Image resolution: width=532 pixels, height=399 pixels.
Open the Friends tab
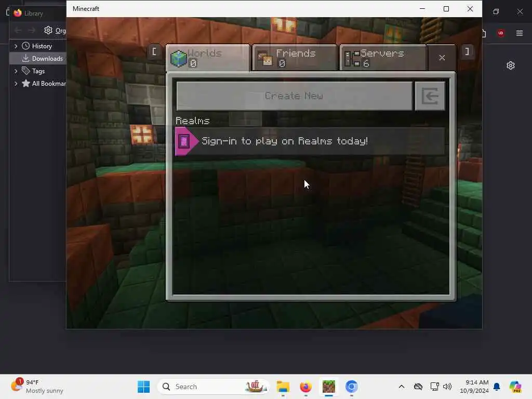click(295, 58)
